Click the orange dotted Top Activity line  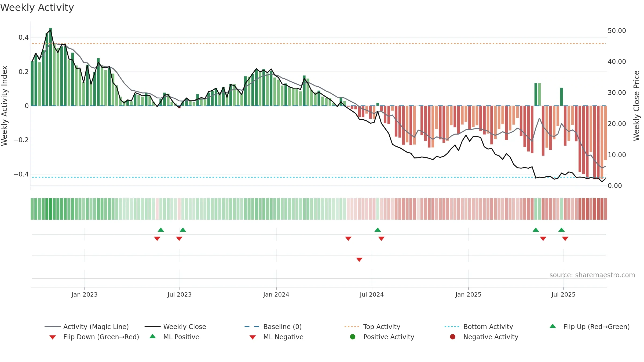[319, 43]
